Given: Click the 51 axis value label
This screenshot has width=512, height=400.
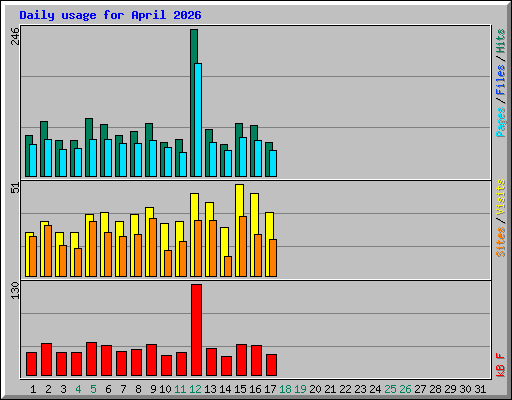Looking at the screenshot, I should [x=15, y=188].
